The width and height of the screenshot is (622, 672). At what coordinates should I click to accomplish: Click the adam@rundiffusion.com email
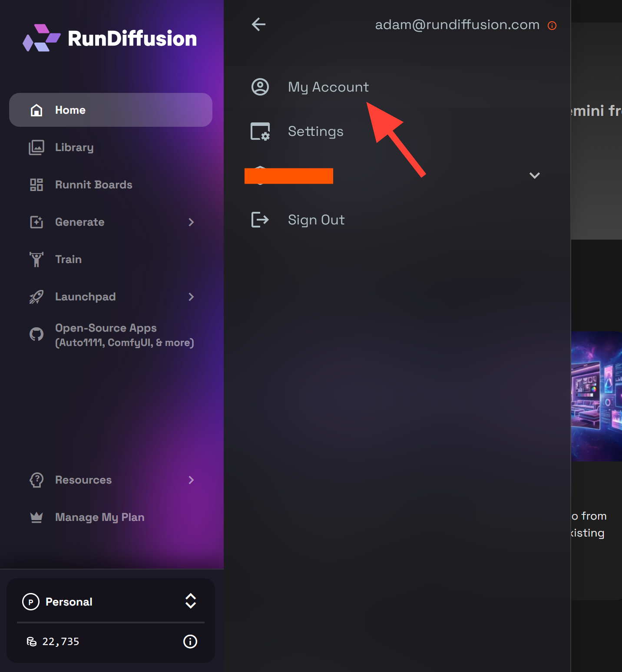coord(457,25)
